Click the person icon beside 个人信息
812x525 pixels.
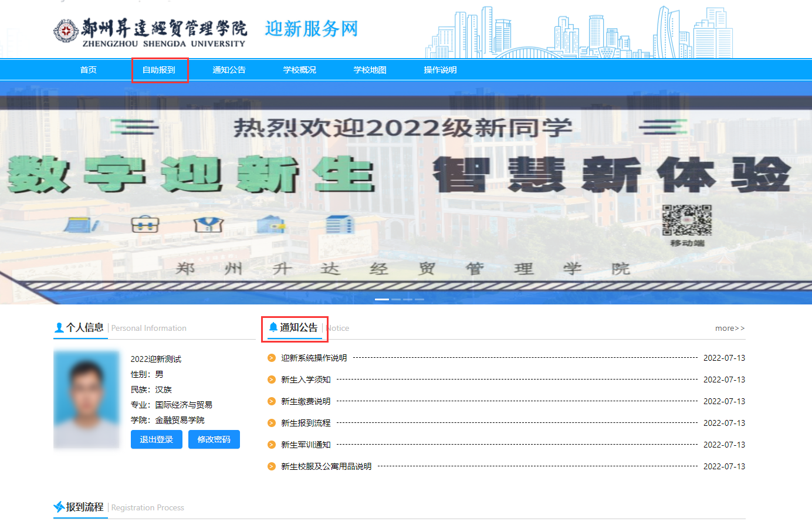59,327
